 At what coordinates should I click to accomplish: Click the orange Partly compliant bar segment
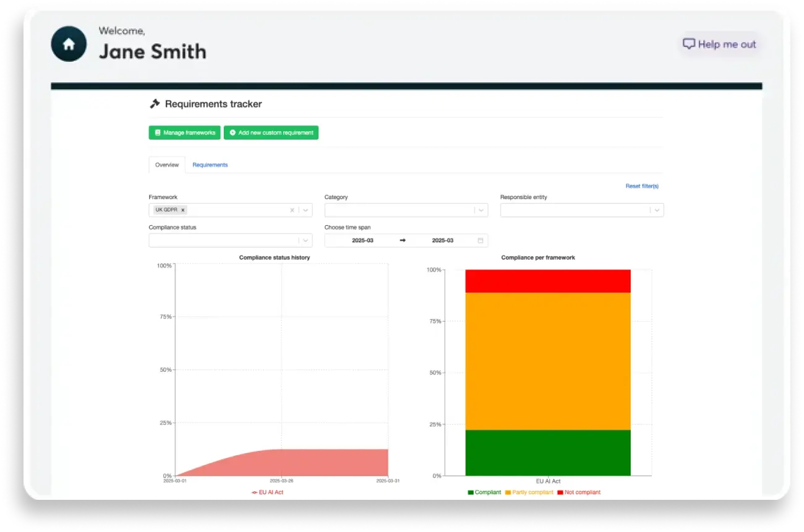coord(548,361)
